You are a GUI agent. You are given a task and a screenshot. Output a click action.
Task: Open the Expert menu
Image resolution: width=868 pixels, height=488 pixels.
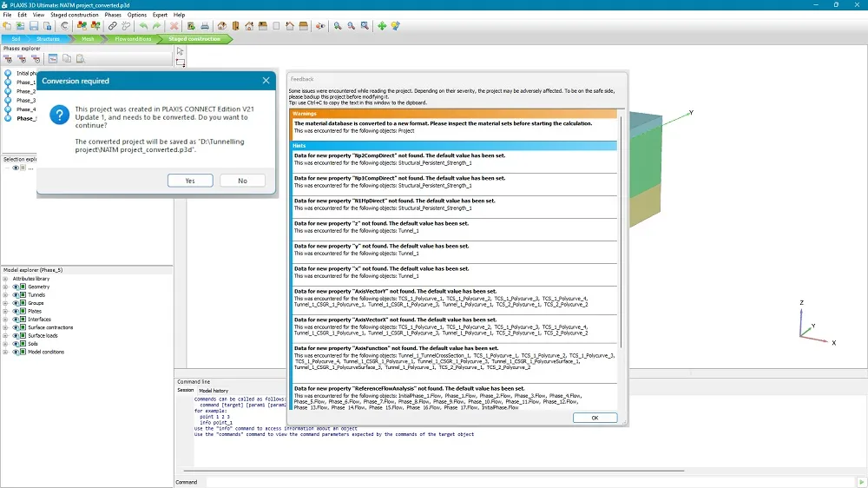pos(160,15)
